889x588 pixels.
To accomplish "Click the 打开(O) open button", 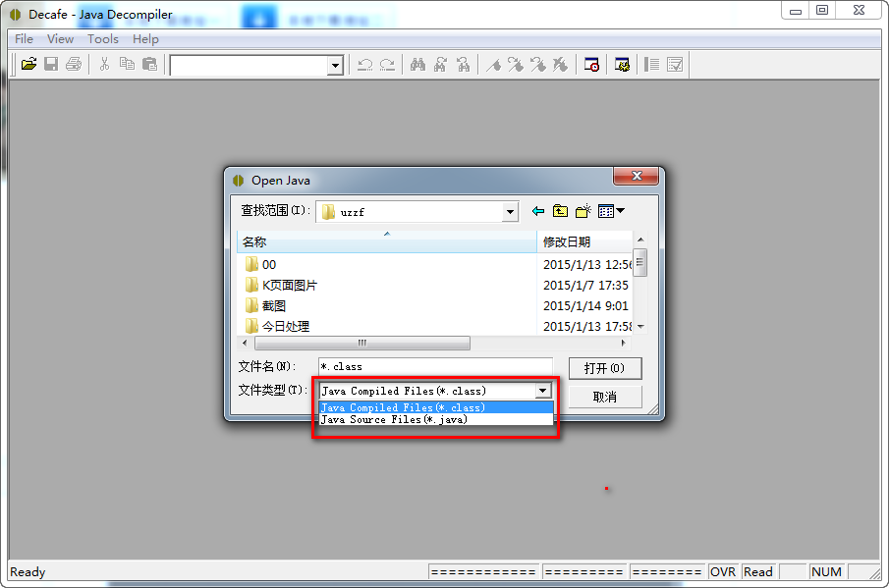I will [x=605, y=368].
